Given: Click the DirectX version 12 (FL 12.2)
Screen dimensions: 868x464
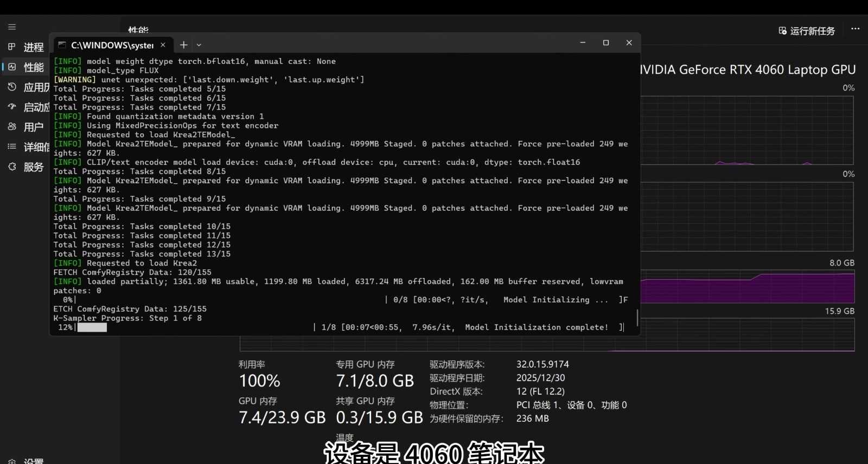Looking at the screenshot, I should [x=540, y=391].
